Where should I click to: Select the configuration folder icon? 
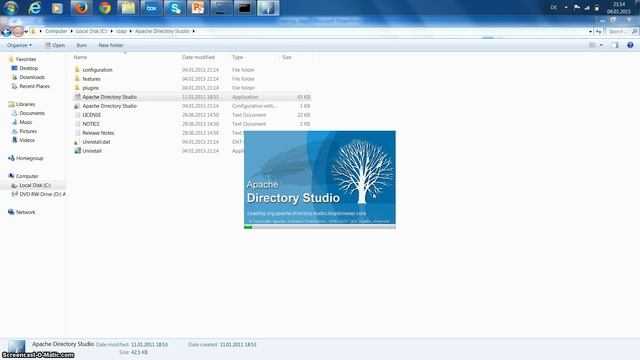coord(77,70)
